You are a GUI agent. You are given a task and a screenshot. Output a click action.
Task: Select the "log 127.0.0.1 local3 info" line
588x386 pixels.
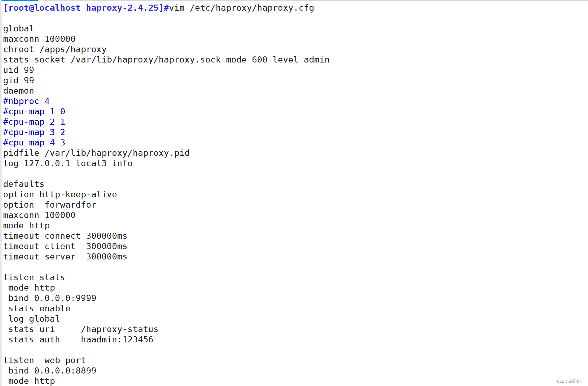point(67,163)
